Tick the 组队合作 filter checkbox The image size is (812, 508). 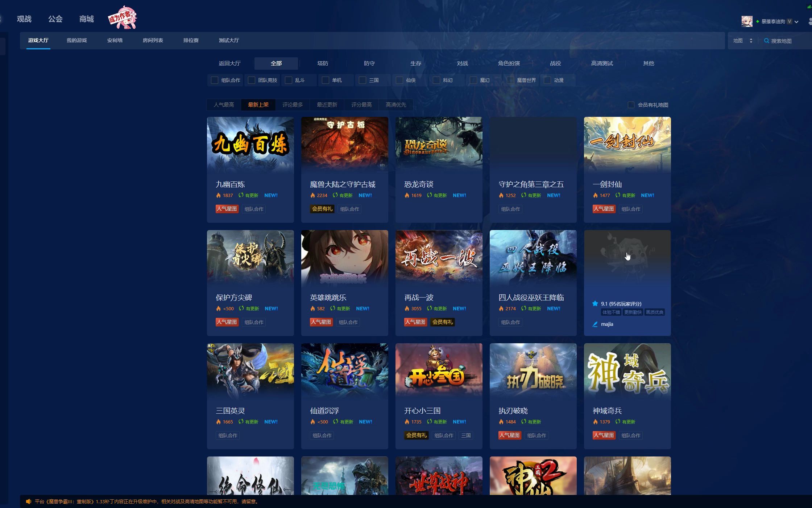coord(215,80)
